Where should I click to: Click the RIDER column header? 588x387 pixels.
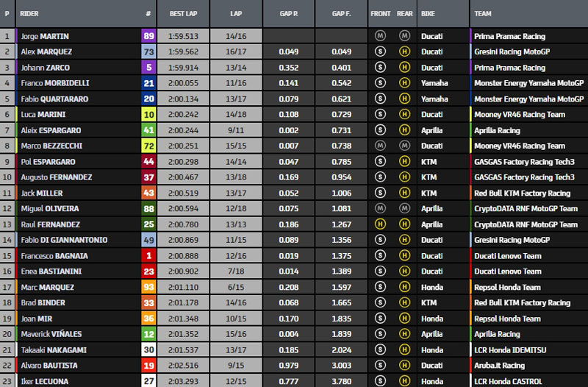click(29, 13)
